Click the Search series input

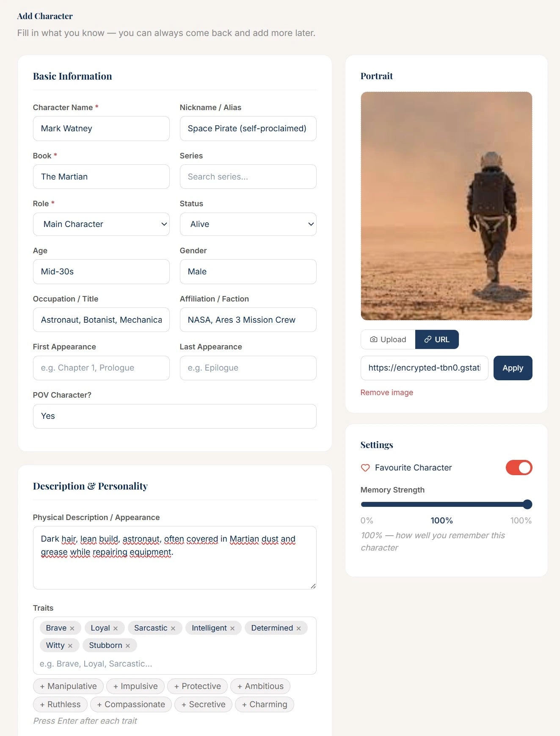[x=248, y=177]
